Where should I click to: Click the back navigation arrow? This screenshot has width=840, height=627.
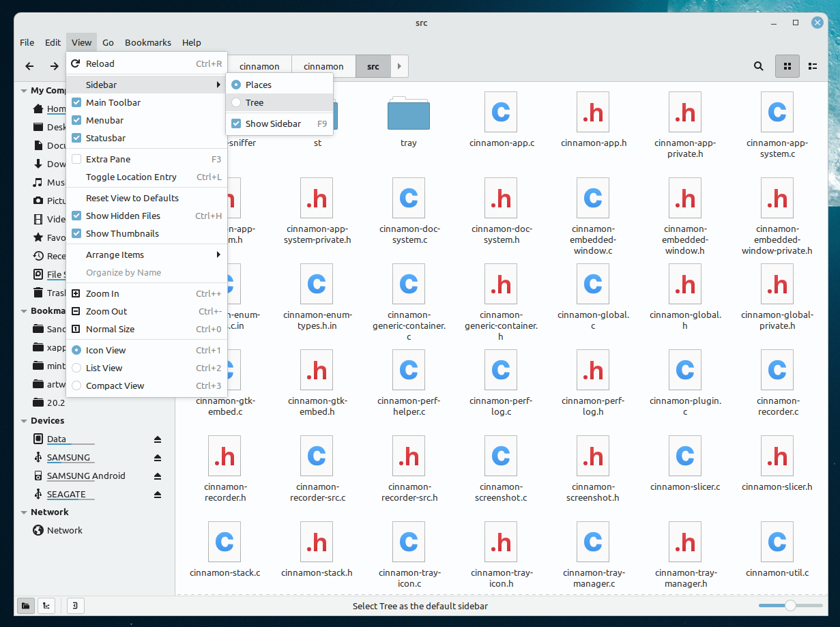pos(29,66)
